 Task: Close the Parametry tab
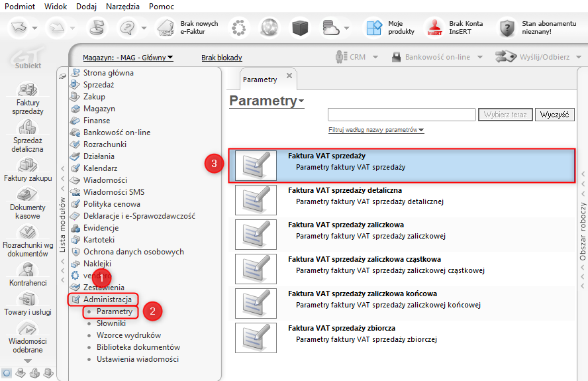(289, 76)
